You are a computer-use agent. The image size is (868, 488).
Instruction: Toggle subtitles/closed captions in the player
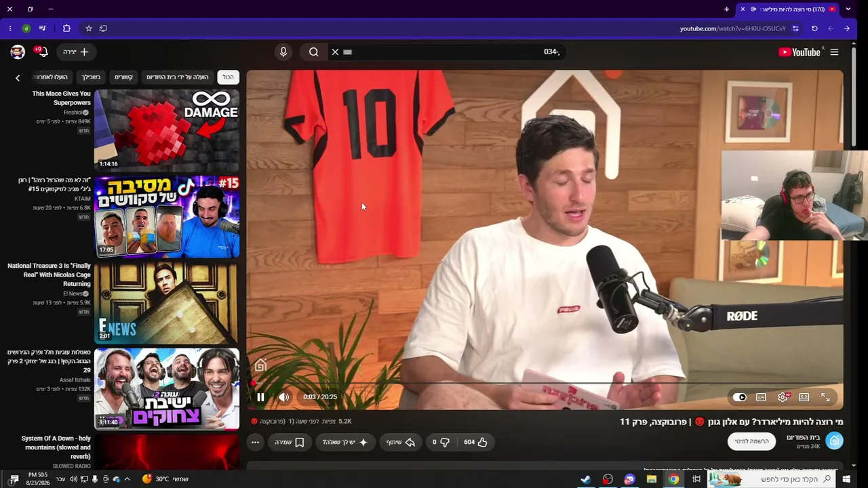point(761,397)
